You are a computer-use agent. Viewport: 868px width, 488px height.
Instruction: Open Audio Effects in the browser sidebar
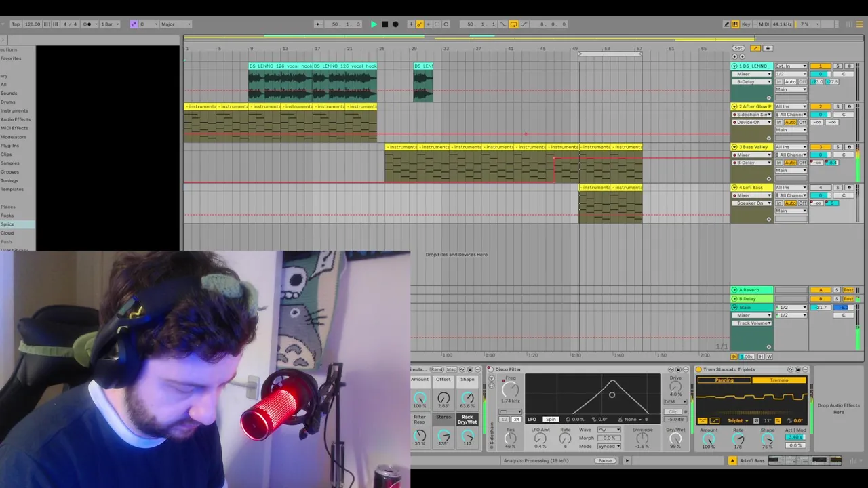click(x=16, y=119)
